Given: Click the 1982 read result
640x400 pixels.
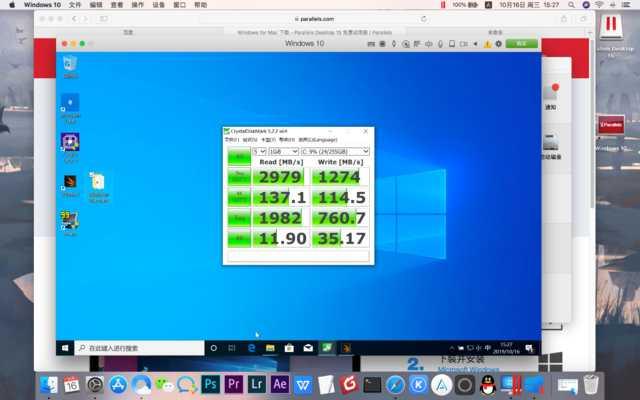Looking at the screenshot, I should point(281,218).
